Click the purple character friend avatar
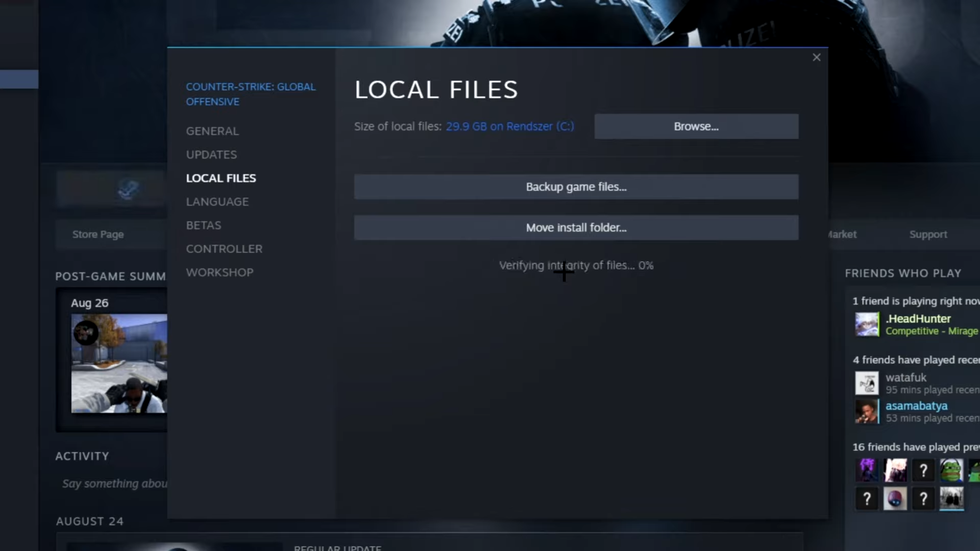Screen dimensions: 980x551 pyautogui.click(x=867, y=470)
